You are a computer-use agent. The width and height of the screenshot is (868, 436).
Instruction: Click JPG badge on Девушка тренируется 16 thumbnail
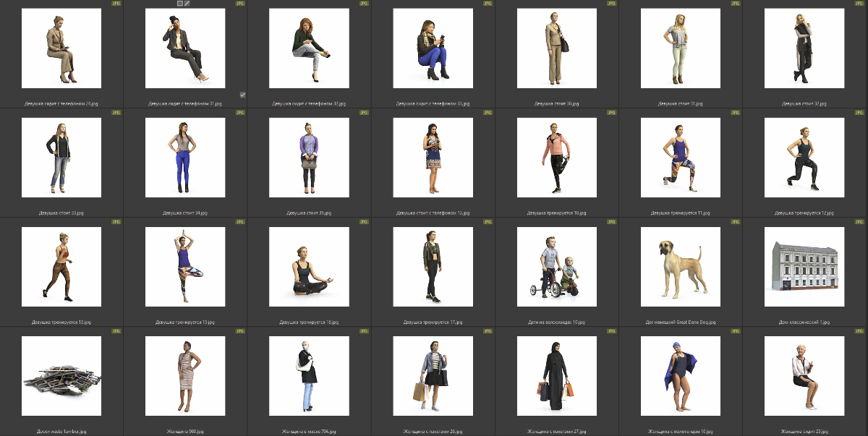pos(364,222)
